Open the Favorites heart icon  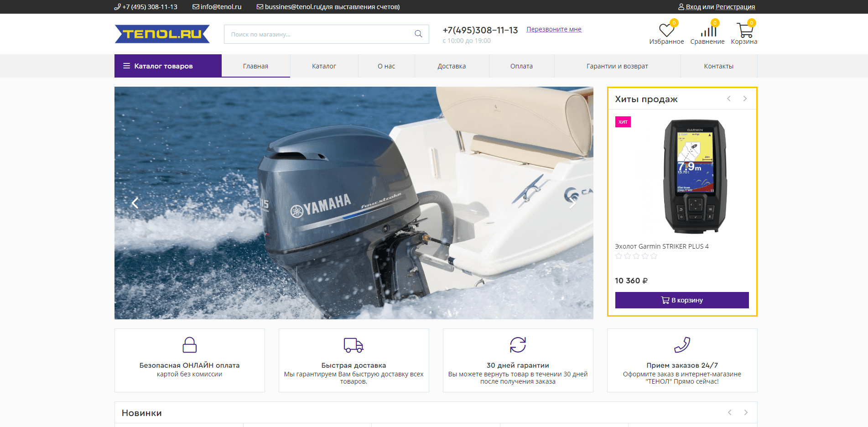(666, 31)
